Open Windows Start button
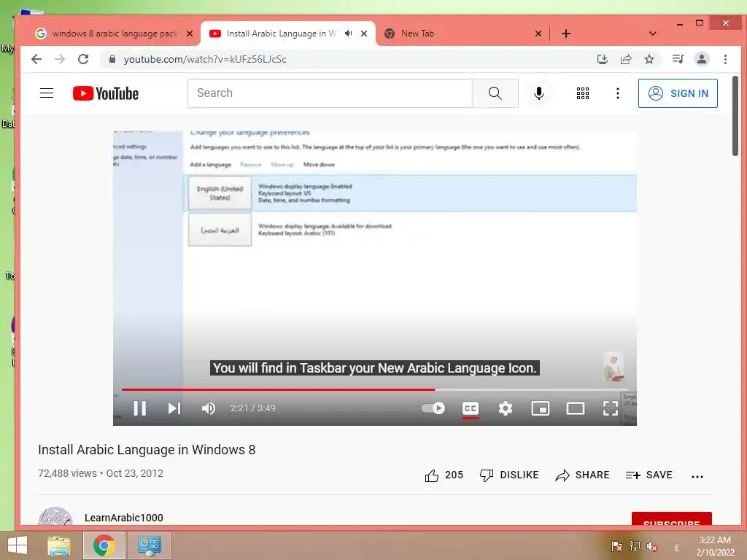 [18, 545]
